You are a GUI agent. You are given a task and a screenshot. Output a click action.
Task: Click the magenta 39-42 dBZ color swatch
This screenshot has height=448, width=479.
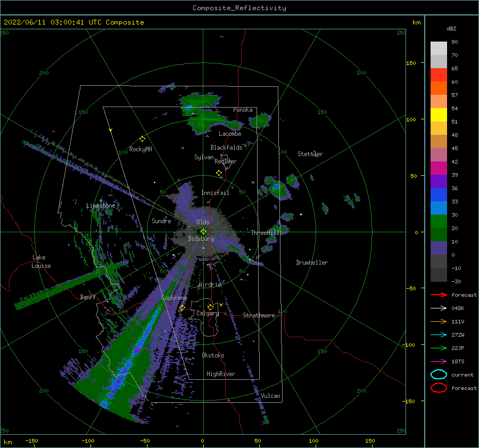439,168
